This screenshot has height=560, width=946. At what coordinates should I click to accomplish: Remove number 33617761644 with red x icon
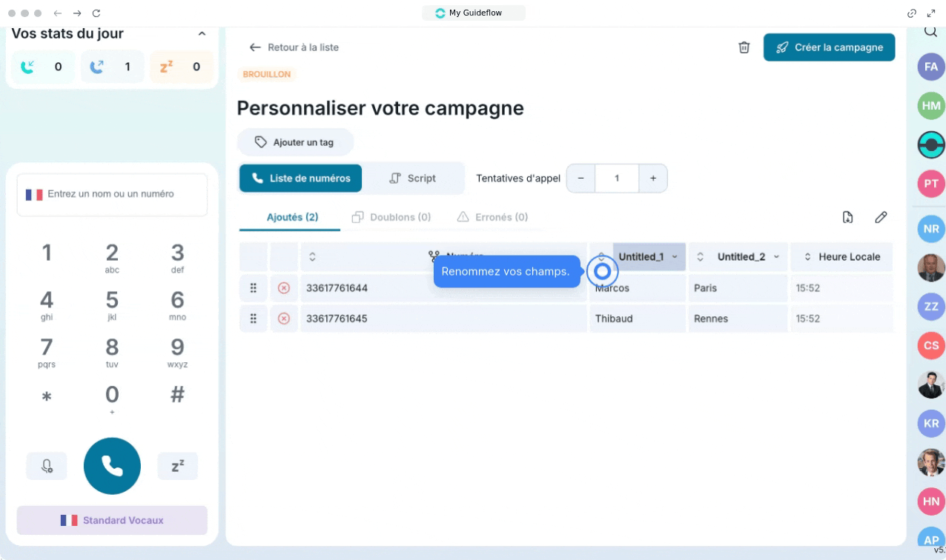point(283,288)
